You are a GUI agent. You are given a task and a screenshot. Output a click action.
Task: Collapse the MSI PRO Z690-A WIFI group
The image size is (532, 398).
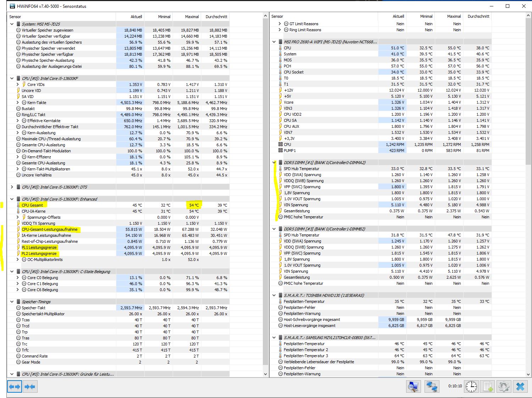tap(274, 42)
